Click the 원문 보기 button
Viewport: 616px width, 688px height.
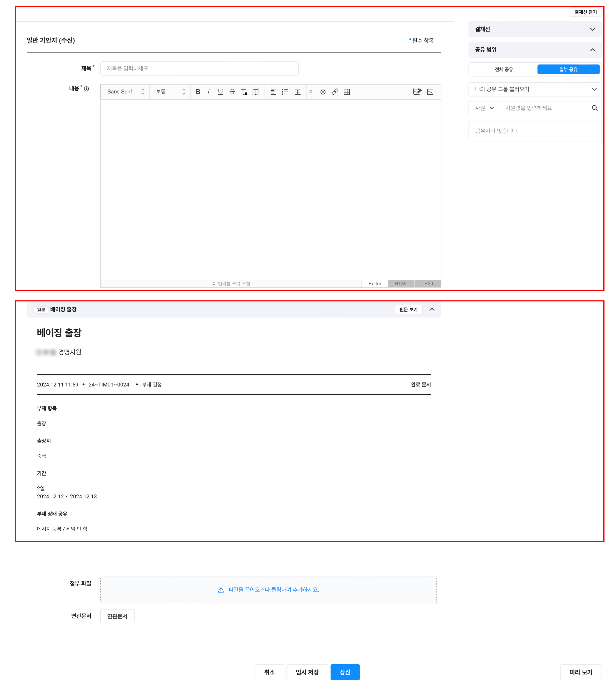point(408,310)
